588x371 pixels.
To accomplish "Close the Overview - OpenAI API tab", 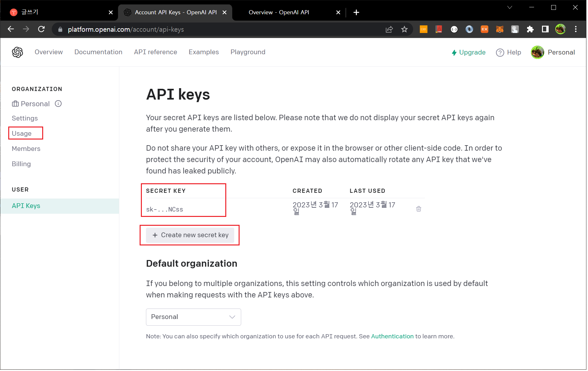I will click(x=338, y=12).
